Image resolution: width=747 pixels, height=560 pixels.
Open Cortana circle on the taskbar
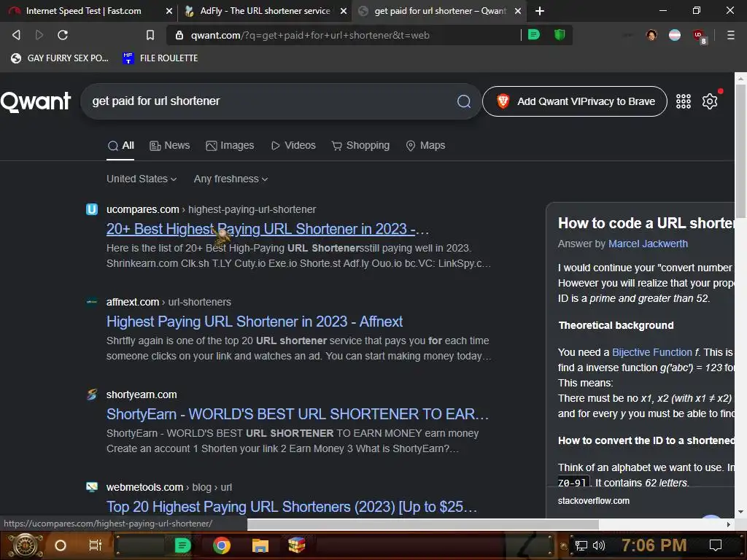click(x=61, y=545)
